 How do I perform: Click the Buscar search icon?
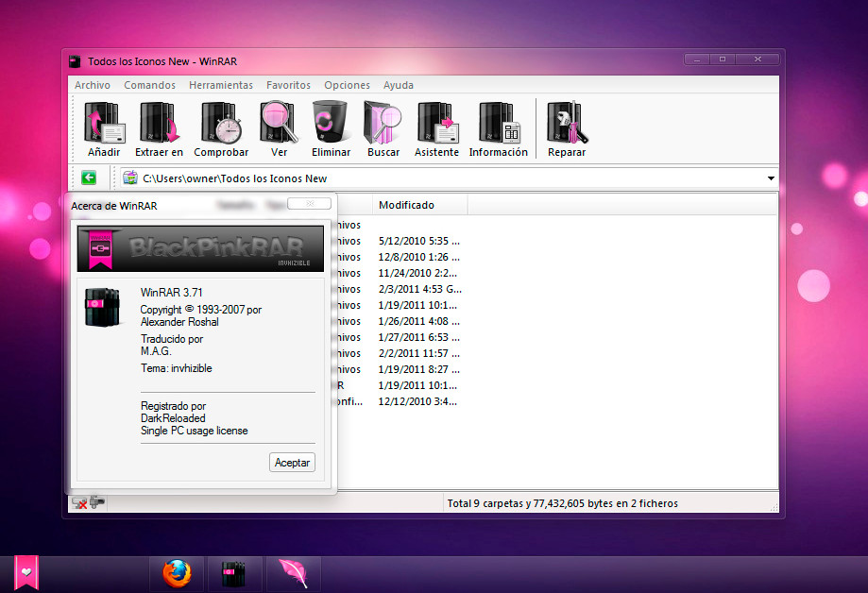point(383,123)
